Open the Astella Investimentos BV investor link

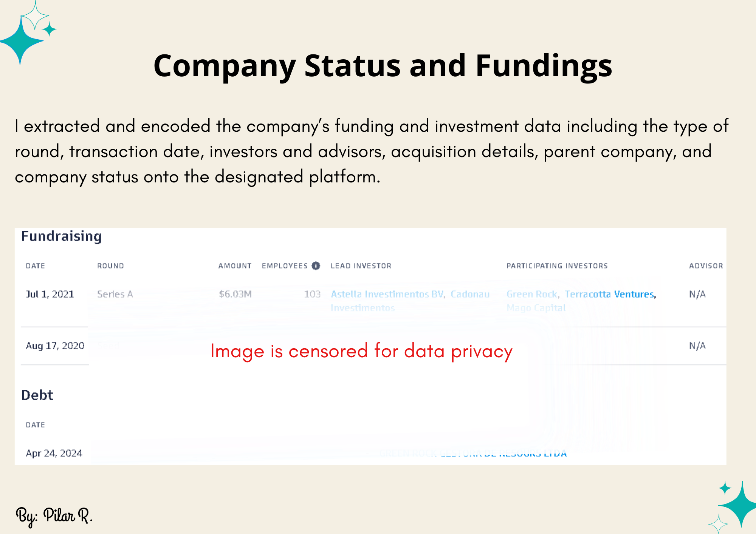point(387,294)
